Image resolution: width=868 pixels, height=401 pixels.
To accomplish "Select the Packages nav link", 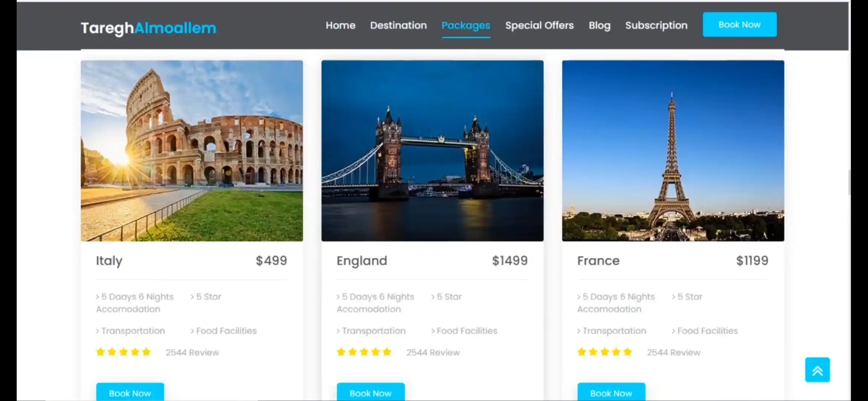I will coord(466,25).
